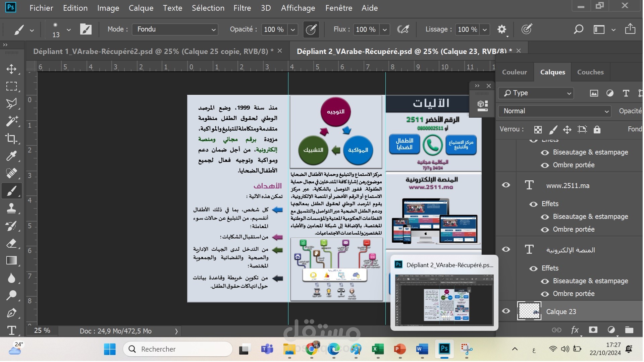Select the Eyedropper tool
Screen dimensions: 644x362
coord(11,156)
